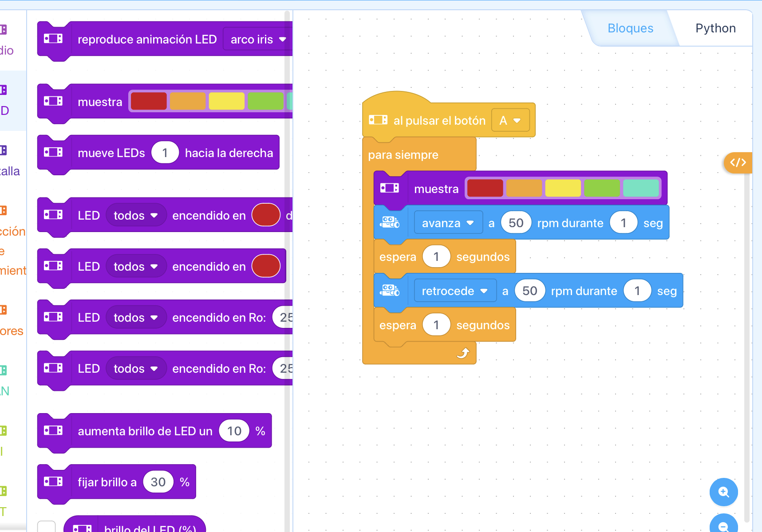The image size is (762, 532).
Task: Click the LED icon on 'fijar brillo a' block
Action: point(53,481)
